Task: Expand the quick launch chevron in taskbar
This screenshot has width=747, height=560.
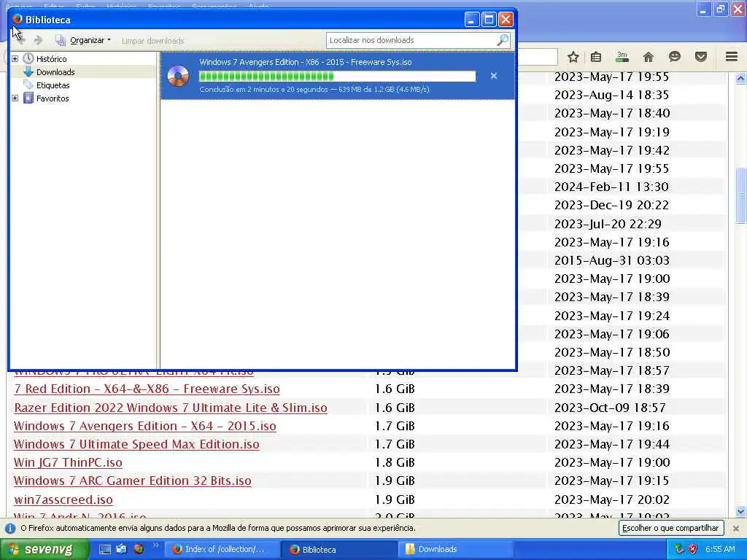Action: tap(155, 546)
